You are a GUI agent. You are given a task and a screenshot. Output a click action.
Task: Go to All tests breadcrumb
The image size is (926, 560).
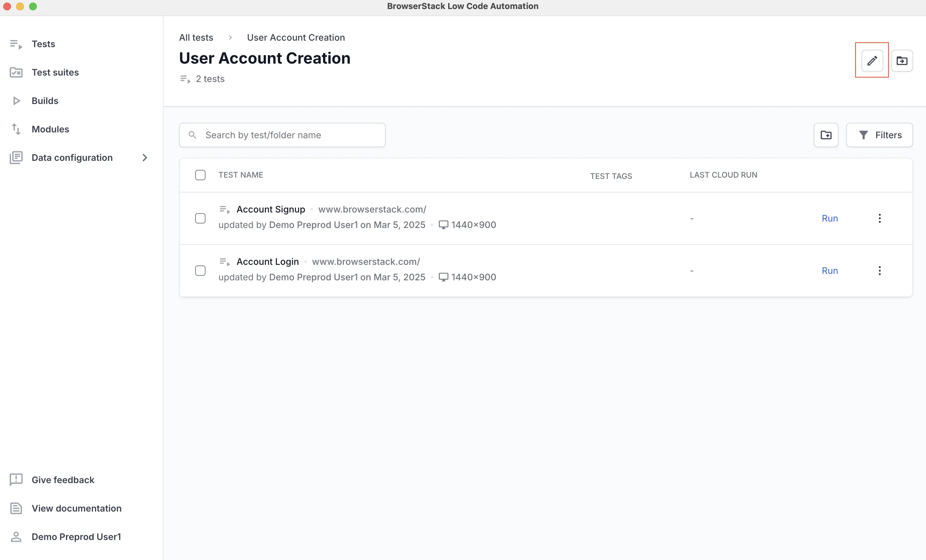196,37
